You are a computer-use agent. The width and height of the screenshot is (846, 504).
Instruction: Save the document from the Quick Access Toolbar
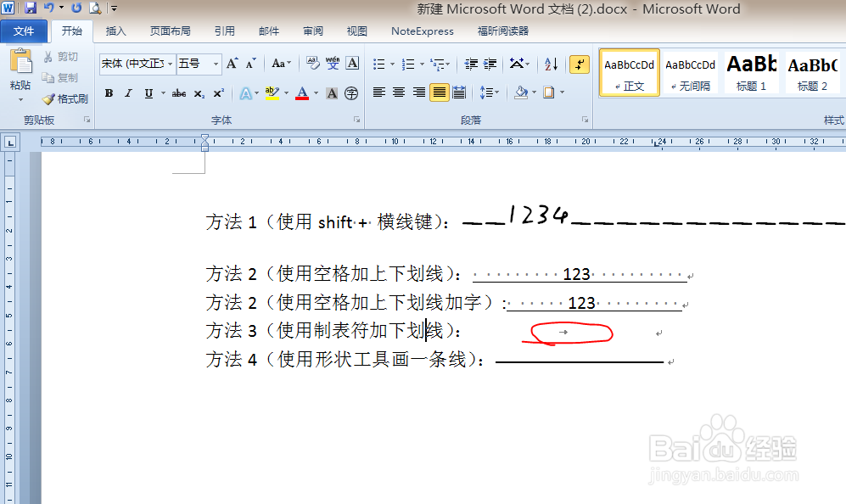click(31, 8)
